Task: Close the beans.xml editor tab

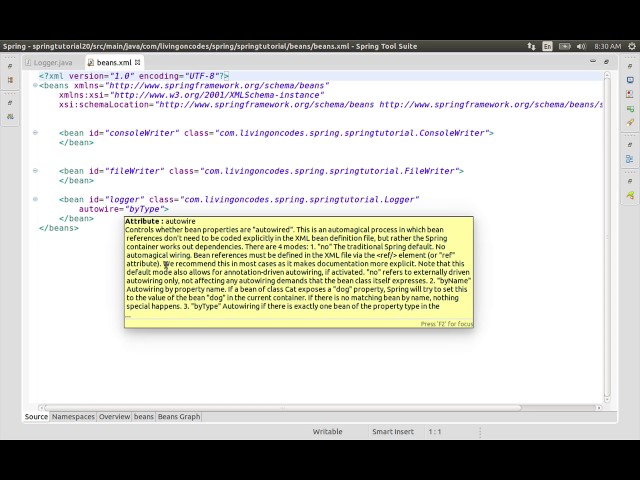Action: (138, 62)
